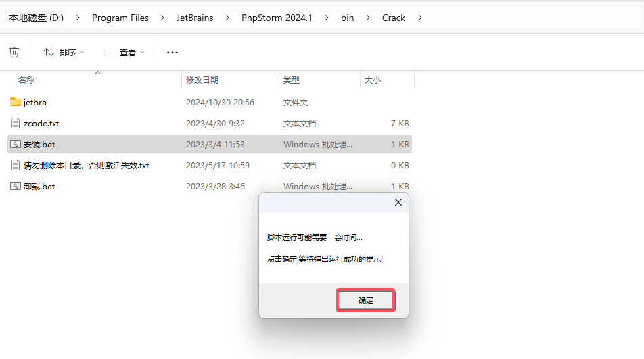This screenshot has height=359, width=644.
Task: Expand chevron after Crack
Action: [419, 18]
